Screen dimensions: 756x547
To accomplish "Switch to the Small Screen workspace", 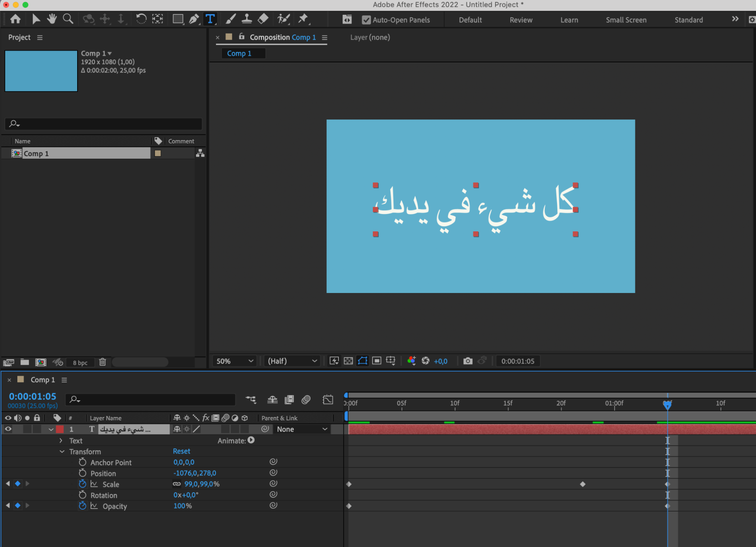I will (626, 20).
